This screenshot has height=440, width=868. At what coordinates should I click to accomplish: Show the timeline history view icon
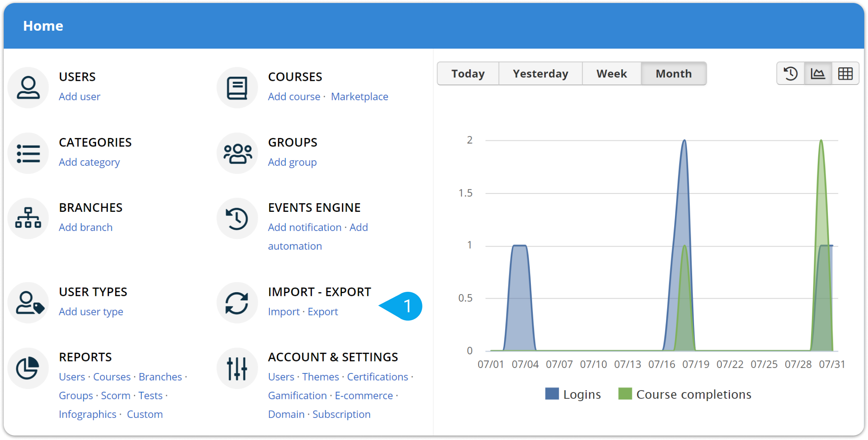pyautogui.click(x=791, y=74)
